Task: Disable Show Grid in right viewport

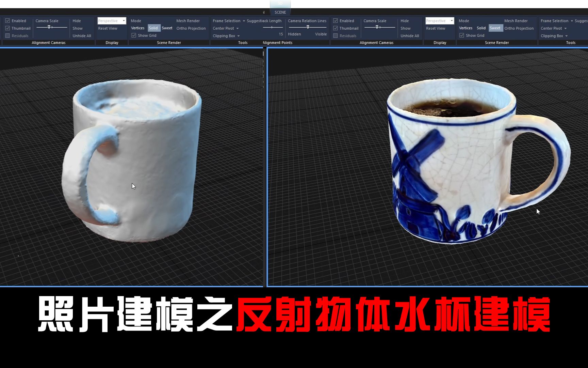Action: (462, 35)
